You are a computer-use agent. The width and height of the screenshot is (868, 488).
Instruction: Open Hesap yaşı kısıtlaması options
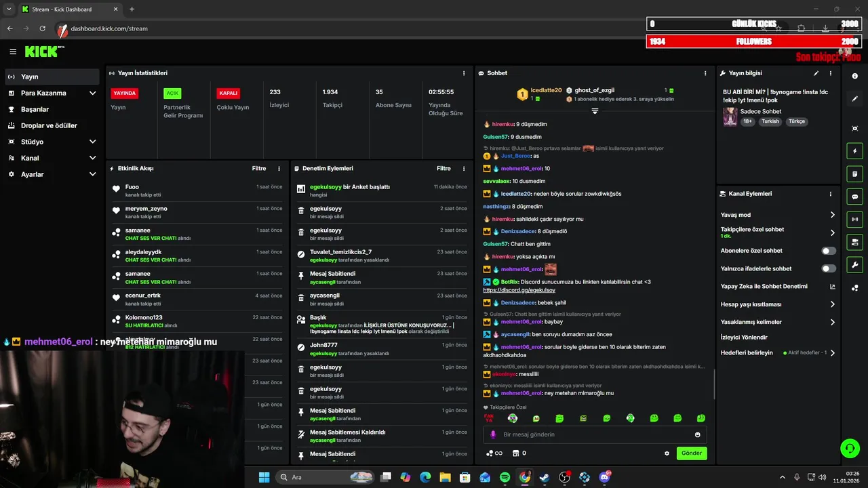(778, 304)
